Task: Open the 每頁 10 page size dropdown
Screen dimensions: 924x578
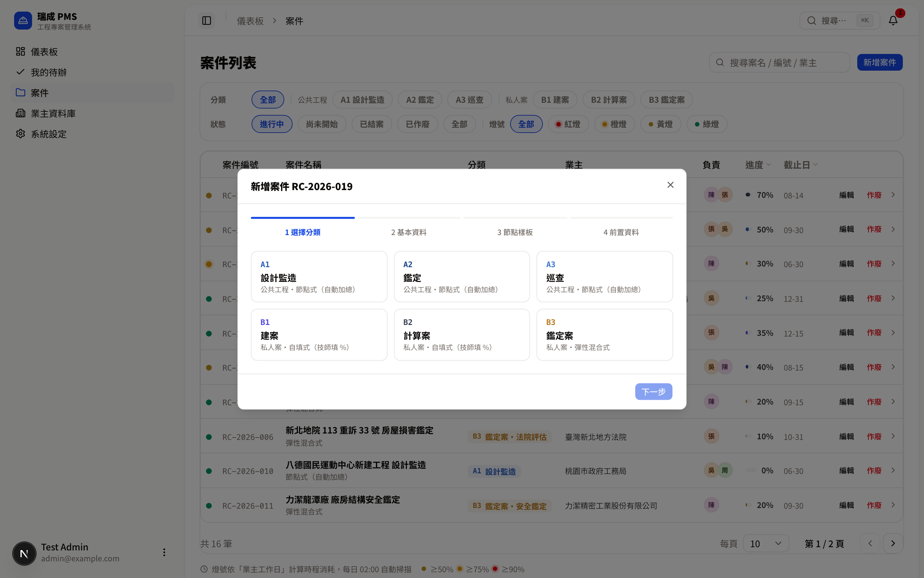Action: (x=766, y=544)
